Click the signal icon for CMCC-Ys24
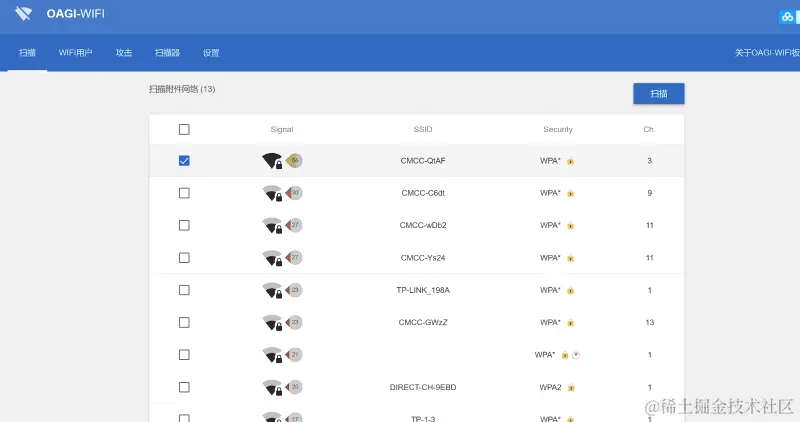The width and height of the screenshot is (800, 422). [272, 258]
